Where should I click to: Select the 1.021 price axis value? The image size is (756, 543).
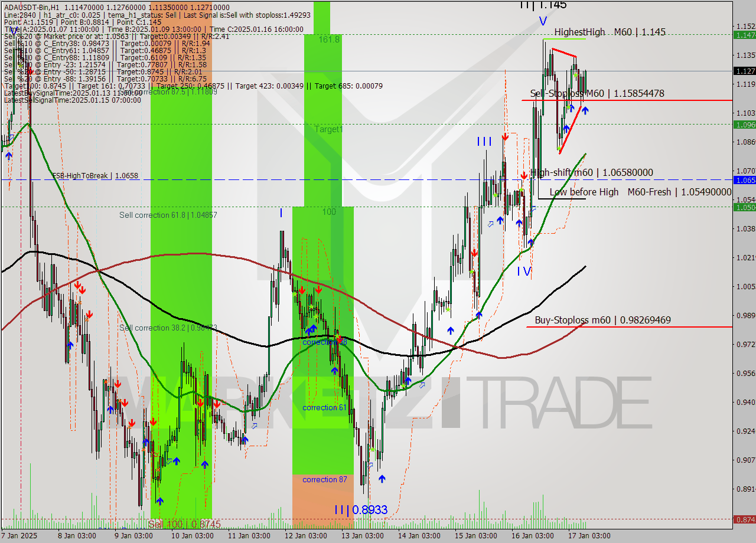(745, 257)
